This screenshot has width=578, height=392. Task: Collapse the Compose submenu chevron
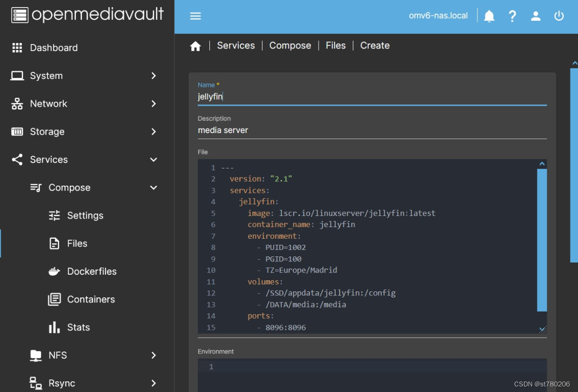coord(154,188)
